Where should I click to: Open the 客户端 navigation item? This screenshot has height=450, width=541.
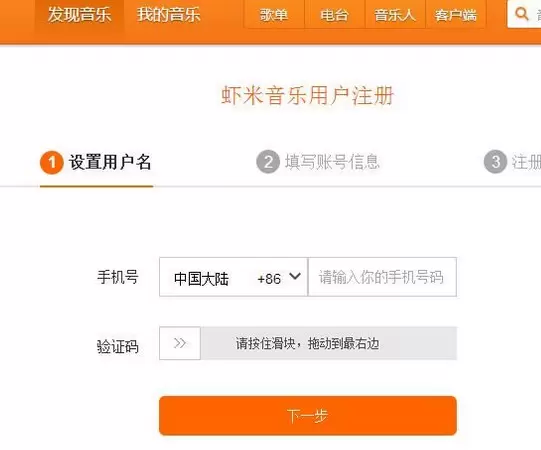456,14
